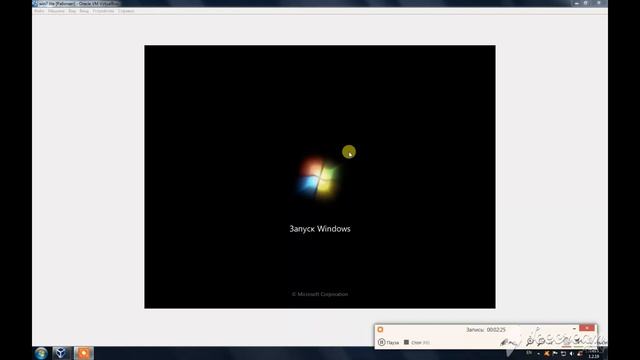Expand the hidden system tray icons arrow
The height and width of the screenshot is (360, 640).
pos(538,353)
